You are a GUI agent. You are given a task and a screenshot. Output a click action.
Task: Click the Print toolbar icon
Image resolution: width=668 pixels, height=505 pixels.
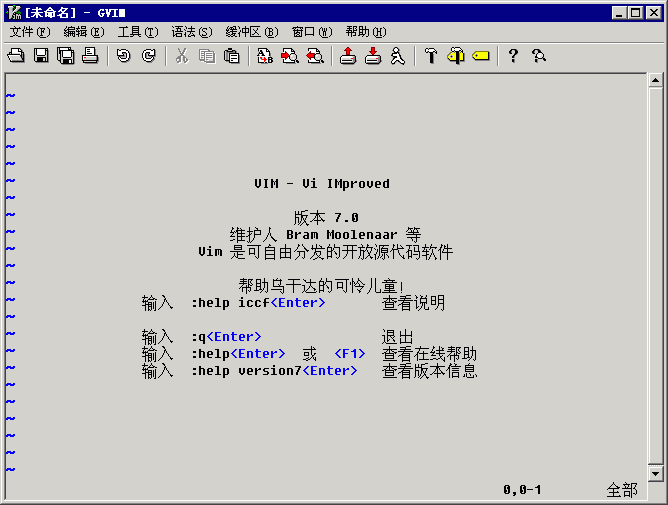[x=90, y=56]
